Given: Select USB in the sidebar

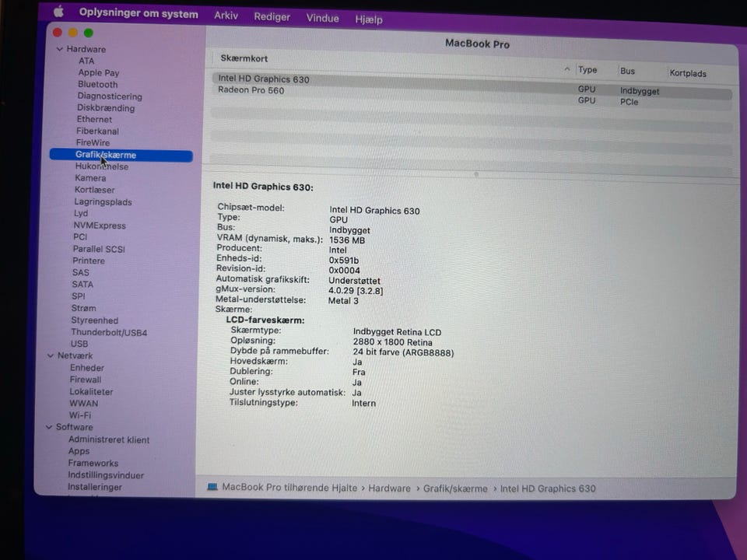Looking at the screenshot, I should (79, 344).
